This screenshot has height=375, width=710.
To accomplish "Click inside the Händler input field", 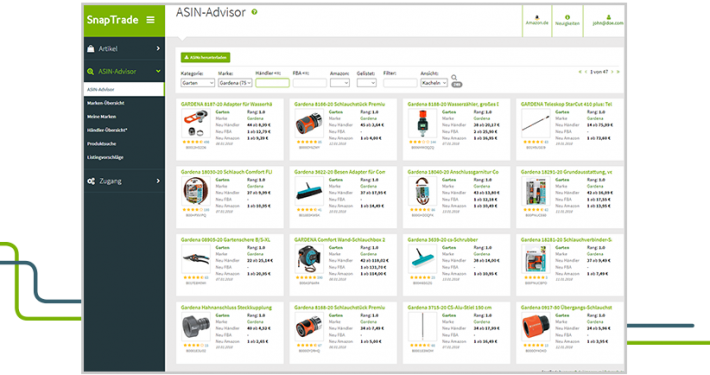I will (x=272, y=83).
